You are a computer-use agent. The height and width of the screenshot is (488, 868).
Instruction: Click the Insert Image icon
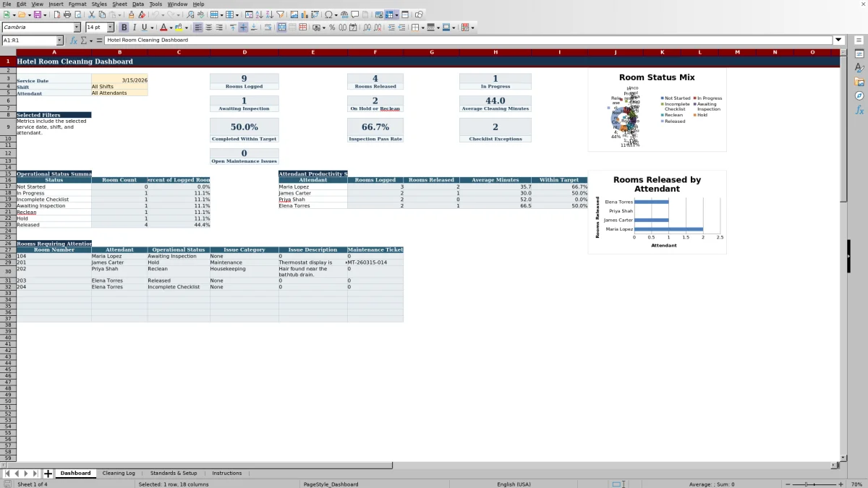294,14
